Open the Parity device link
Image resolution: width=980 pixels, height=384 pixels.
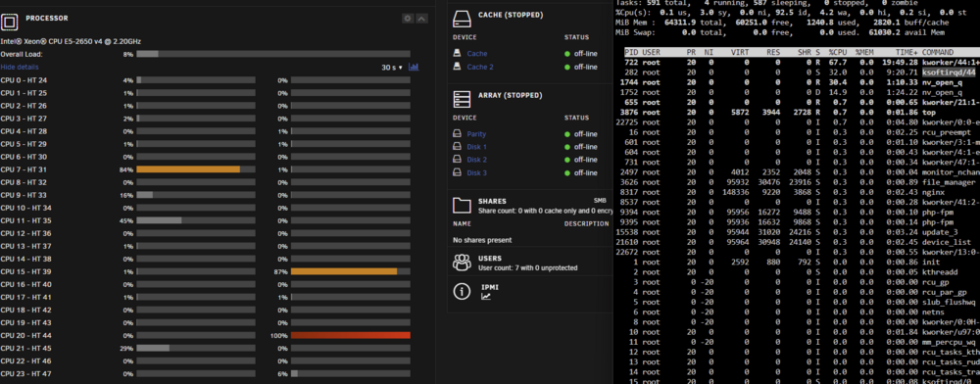click(x=476, y=133)
